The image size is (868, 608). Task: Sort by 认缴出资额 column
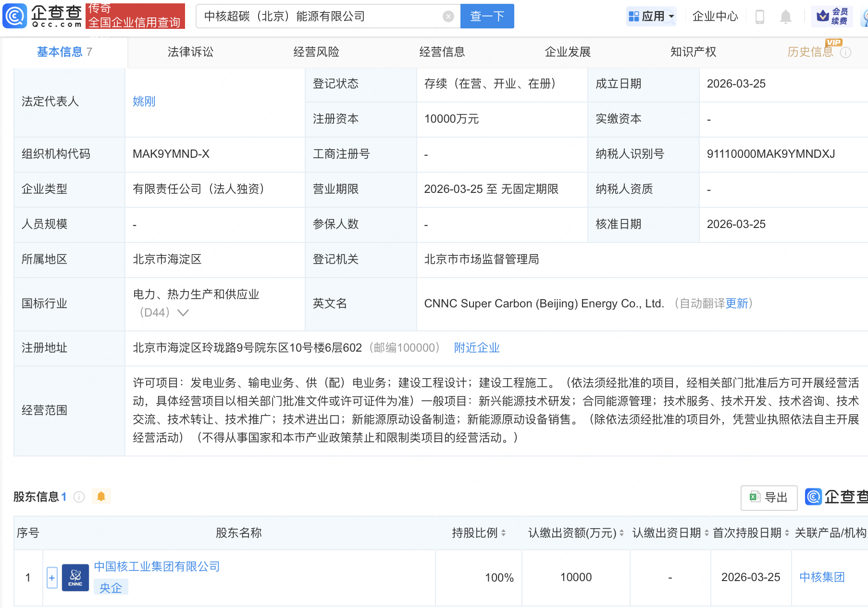[x=621, y=533]
